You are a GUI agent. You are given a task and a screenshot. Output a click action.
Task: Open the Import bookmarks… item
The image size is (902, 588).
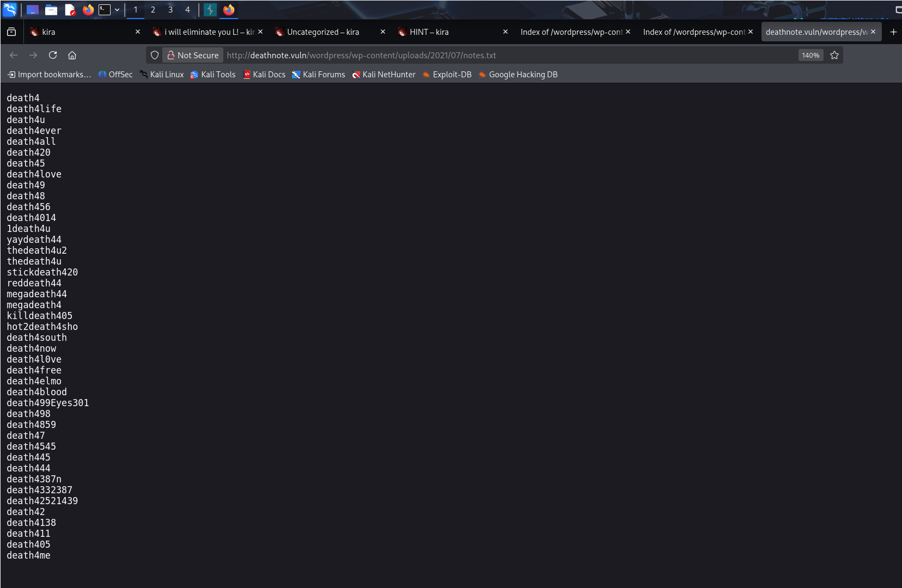[49, 75]
